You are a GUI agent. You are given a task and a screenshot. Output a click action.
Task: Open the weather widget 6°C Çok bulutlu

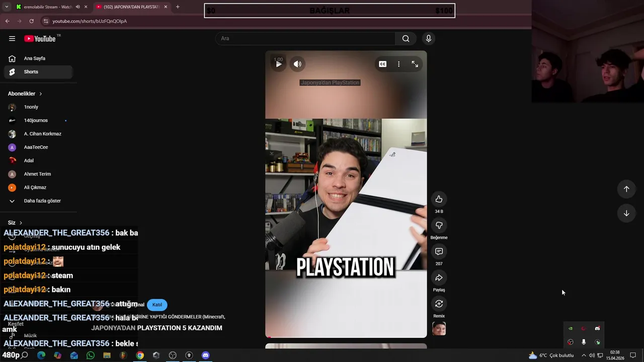[x=551, y=355]
